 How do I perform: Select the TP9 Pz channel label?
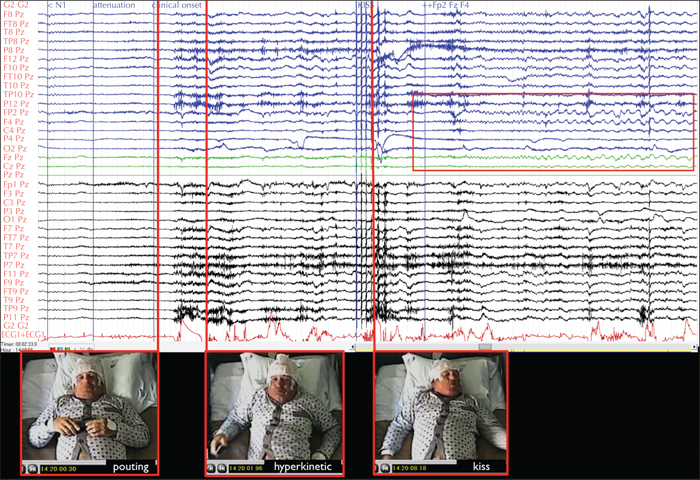(x=16, y=309)
